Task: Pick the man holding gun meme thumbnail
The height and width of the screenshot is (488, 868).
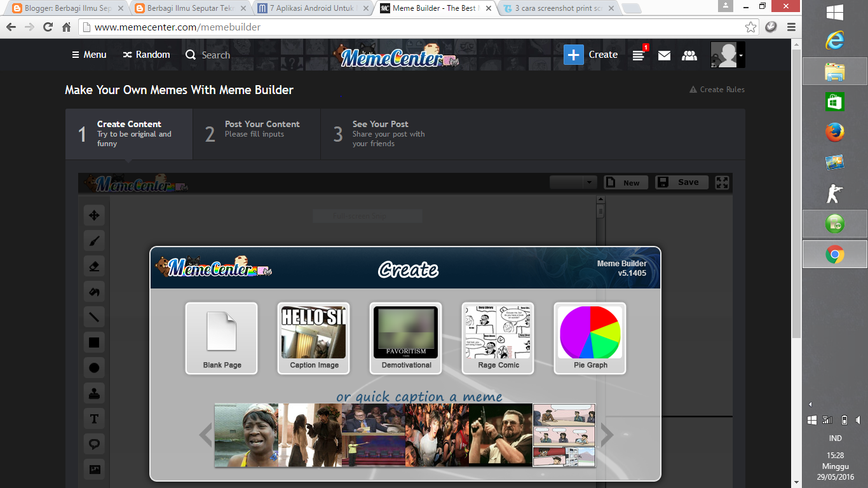Action: pyautogui.click(x=501, y=435)
